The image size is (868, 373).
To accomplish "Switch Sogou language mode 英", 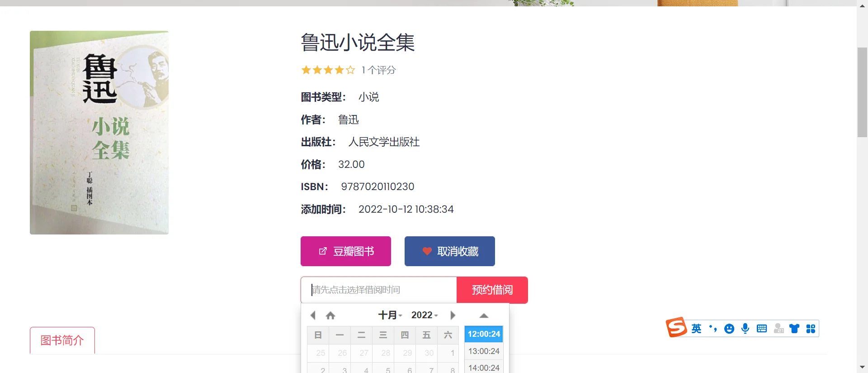I will (x=696, y=329).
